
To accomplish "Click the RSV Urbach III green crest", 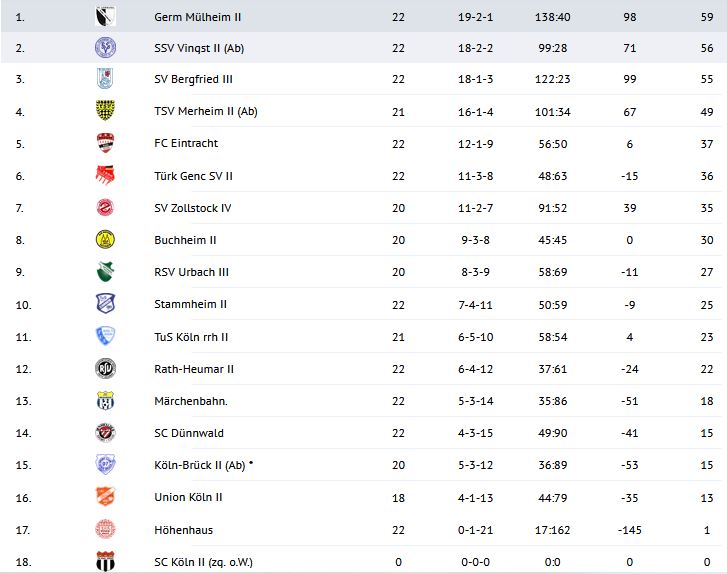I will pyautogui.click(x=105, y=272).
